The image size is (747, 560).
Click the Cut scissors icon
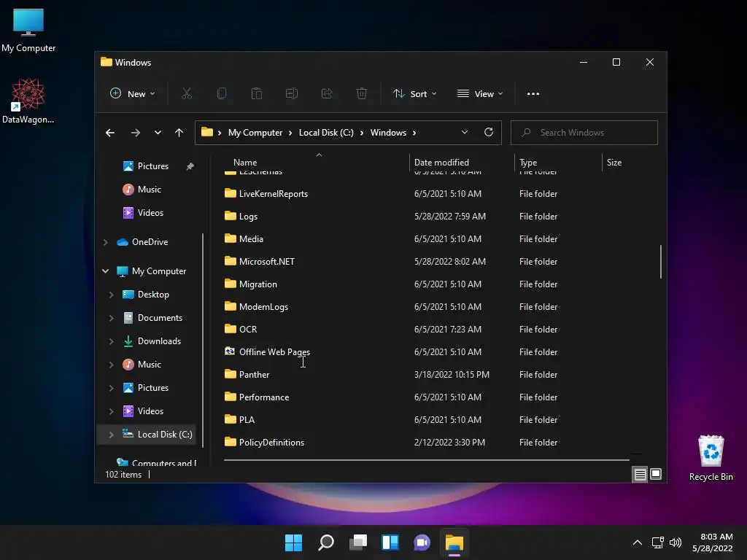[x=187, y=94]
